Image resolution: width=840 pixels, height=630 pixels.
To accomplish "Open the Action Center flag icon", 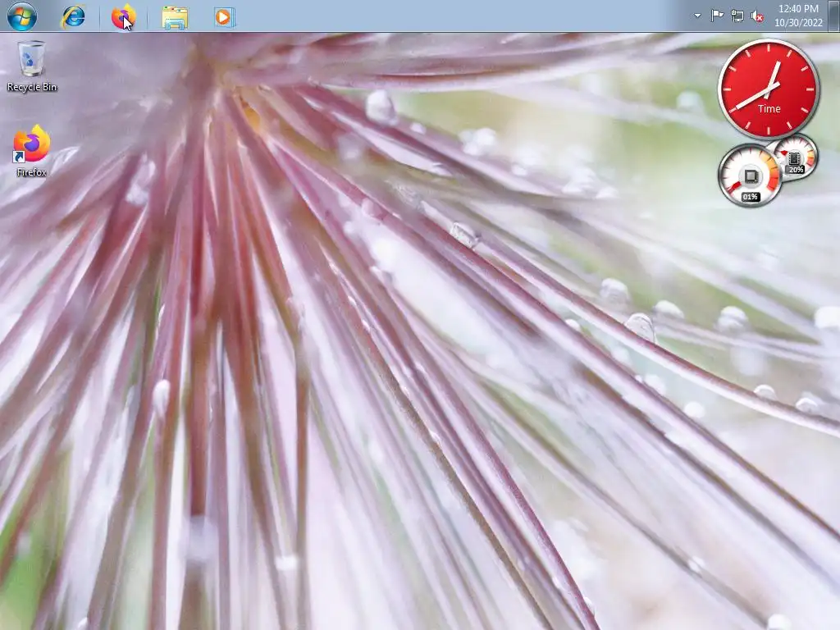I will [717, 16].
